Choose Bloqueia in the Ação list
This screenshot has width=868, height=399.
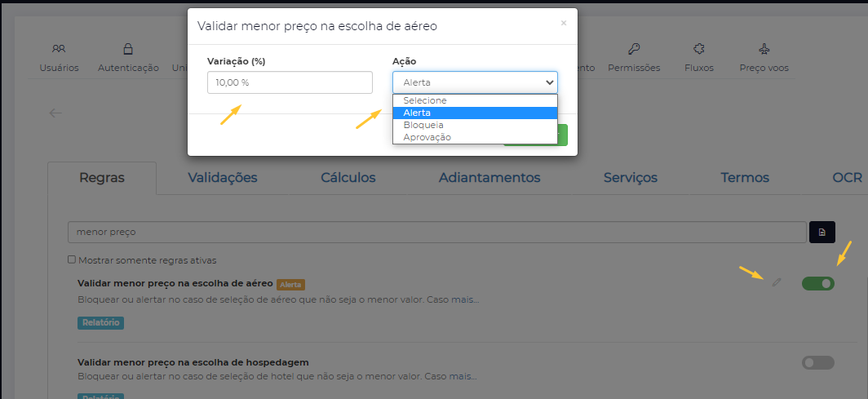(423, 125)
